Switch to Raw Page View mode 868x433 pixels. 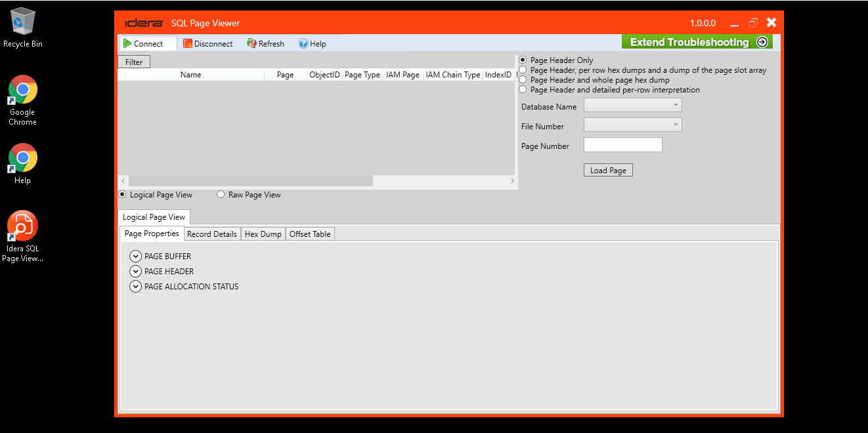tap(221, 194)
